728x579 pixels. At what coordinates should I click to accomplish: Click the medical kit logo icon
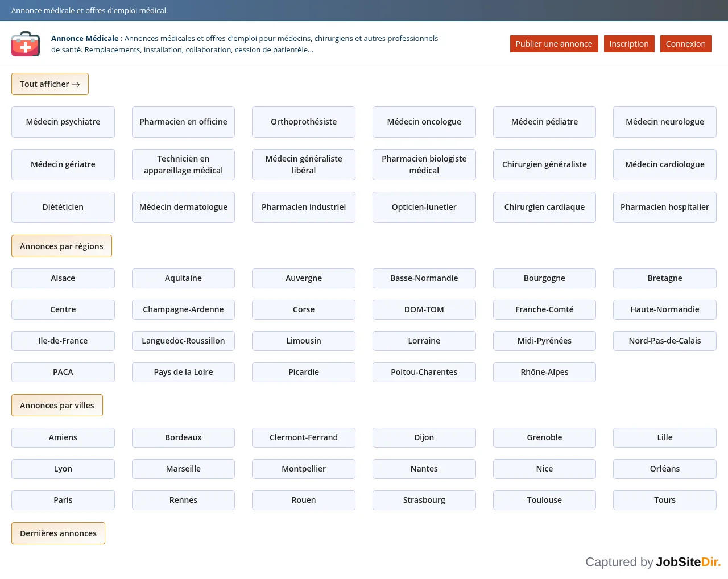click(26, 44)
